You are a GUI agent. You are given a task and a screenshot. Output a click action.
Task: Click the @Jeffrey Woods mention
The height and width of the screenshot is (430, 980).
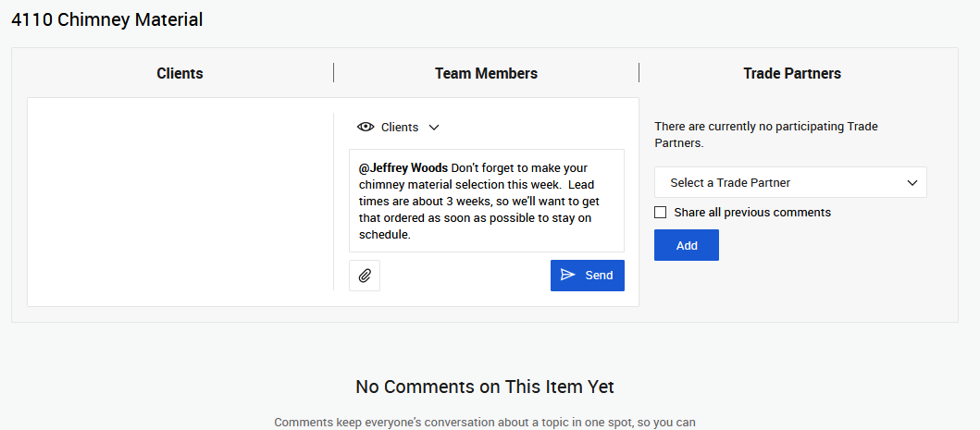[x=403, y=168]
